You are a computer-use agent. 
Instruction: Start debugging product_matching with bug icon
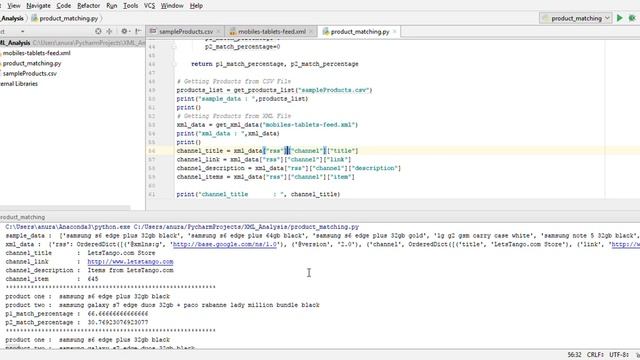(632, 18)
